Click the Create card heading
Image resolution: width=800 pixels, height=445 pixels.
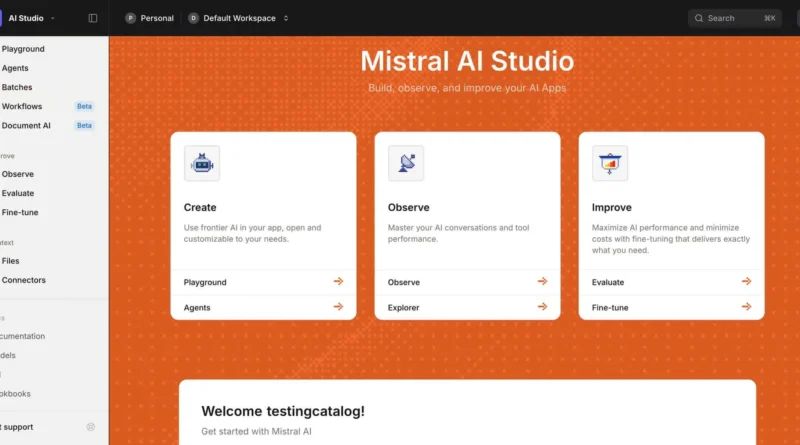pyautogui.click(x=200, y=207)
